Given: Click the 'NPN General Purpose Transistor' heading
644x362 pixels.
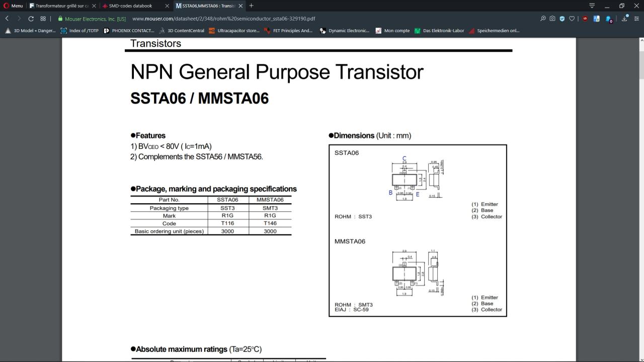Looking at the screenshot, I should (277, 72).
